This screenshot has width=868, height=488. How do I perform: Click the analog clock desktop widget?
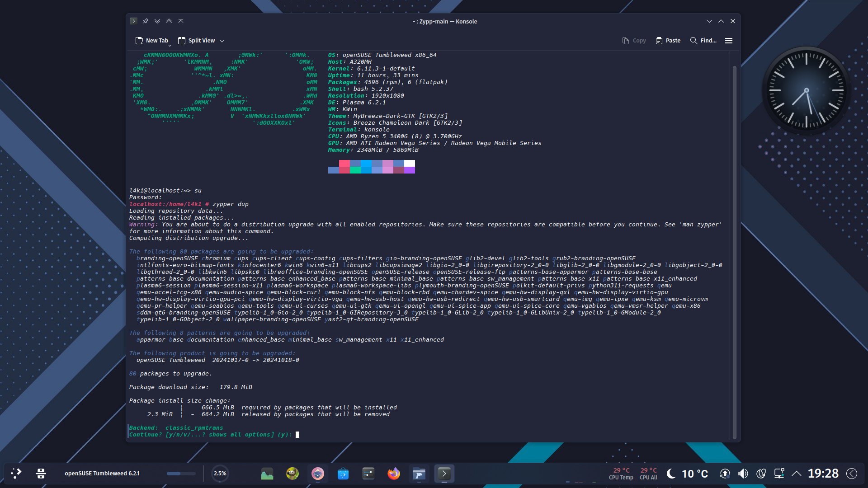806,90
